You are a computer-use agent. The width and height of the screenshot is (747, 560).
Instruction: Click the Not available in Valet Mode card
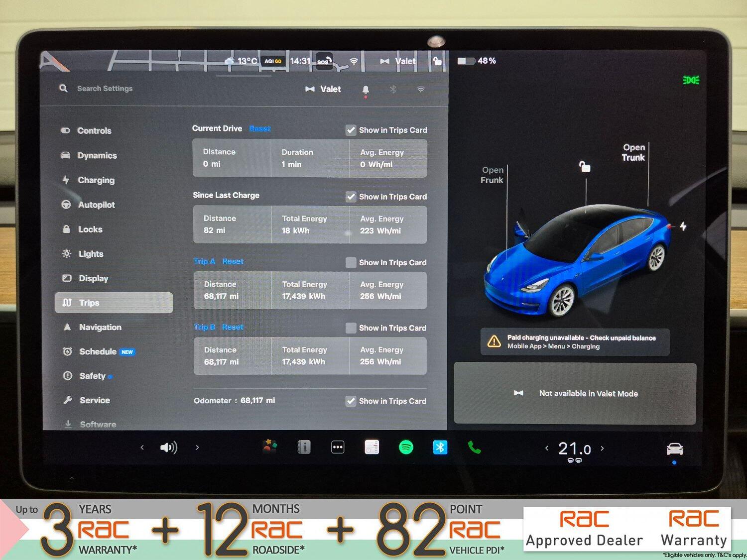tap(575, 393)
